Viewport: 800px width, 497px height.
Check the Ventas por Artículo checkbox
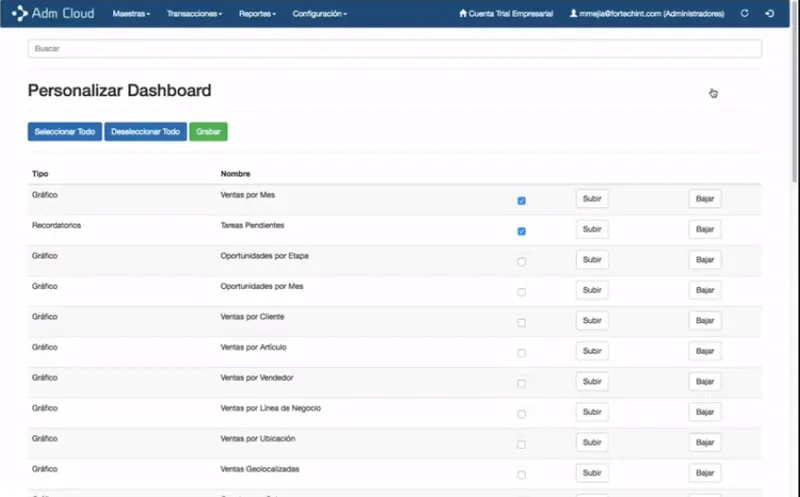point(521,353)
